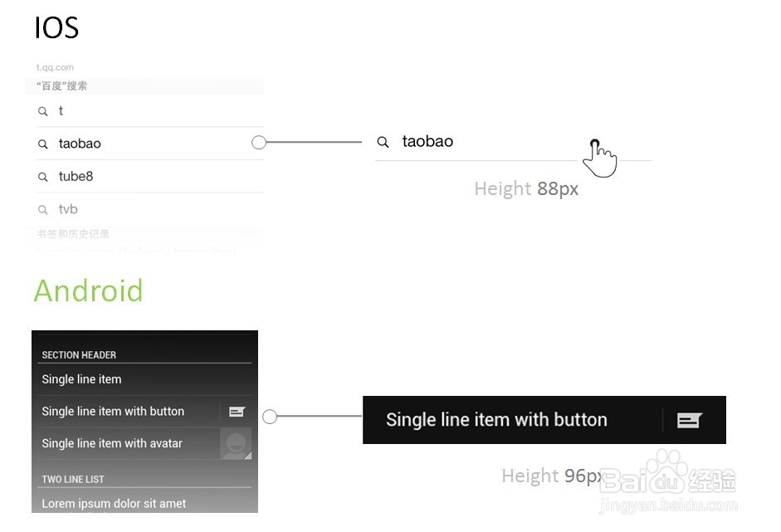Select the "tube8" search suggestion
781x532 pixels.
click(x=76, y=177)
